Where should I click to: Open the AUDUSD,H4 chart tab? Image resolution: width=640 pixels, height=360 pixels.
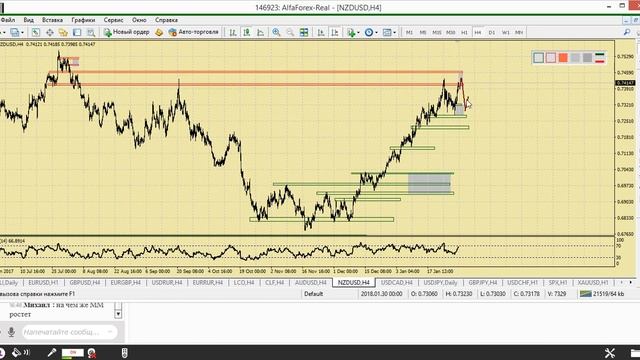310,282
